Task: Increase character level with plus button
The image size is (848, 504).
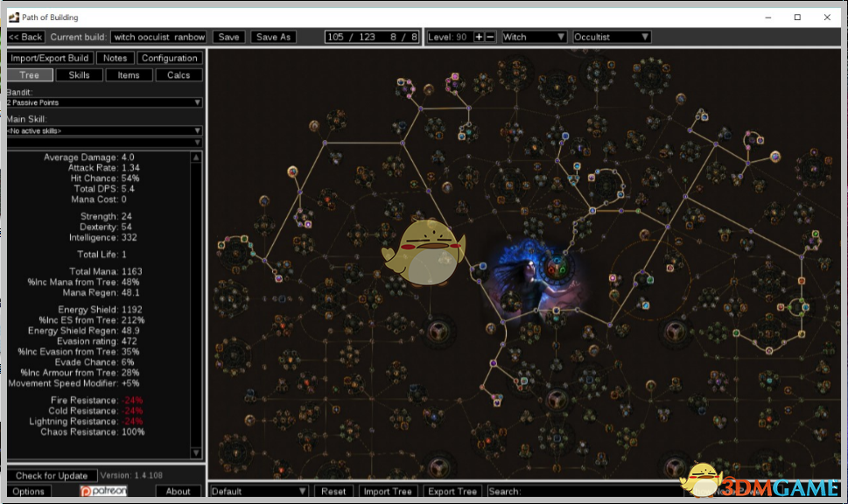Action: tap(479, 37)
